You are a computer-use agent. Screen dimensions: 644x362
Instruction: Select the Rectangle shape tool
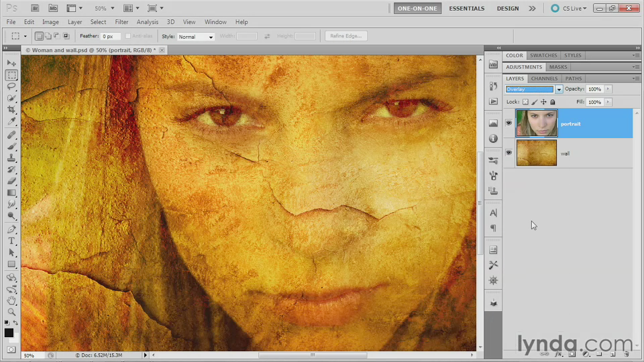11,264
